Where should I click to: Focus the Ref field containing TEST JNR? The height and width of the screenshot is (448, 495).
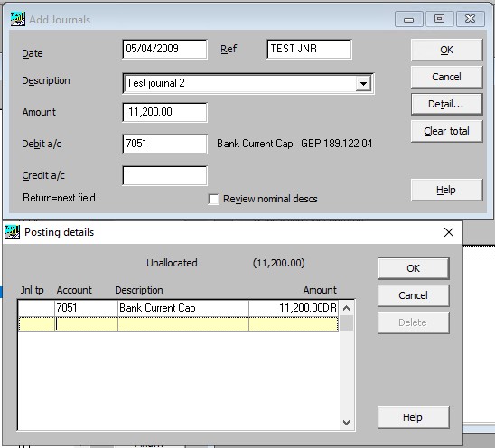[309, 49]
